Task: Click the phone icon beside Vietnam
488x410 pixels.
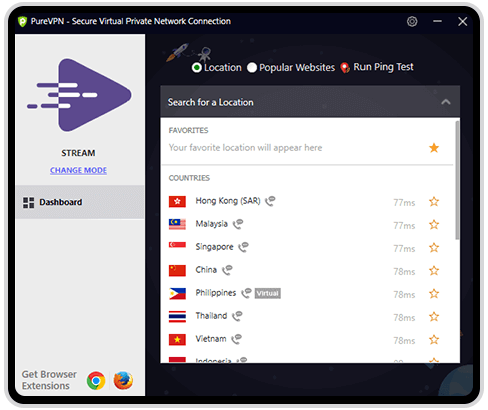Action: point(236,339)
